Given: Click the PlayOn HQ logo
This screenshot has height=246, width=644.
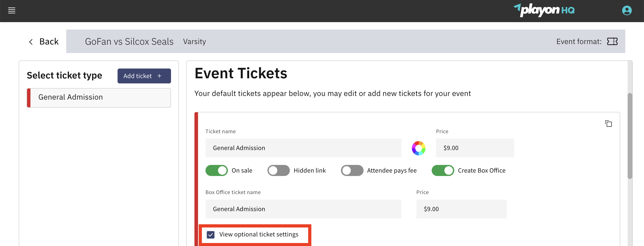Looking at the screenshot, I should [x=545, y=10].
